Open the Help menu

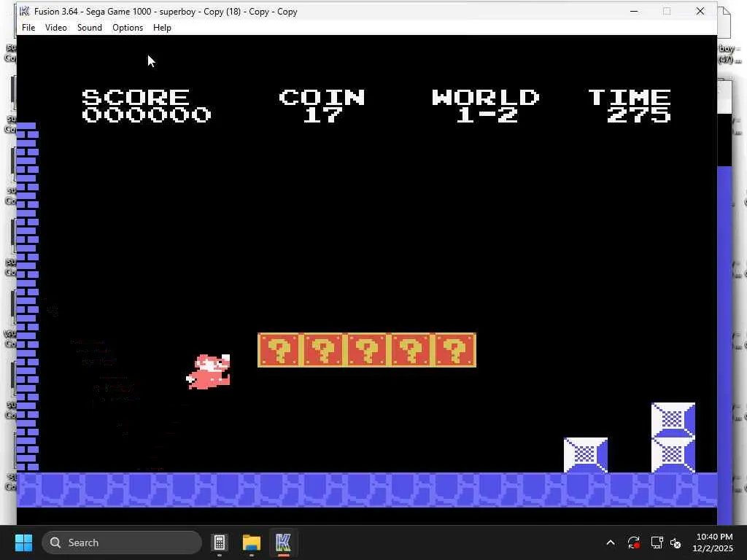tap(162, 28)
